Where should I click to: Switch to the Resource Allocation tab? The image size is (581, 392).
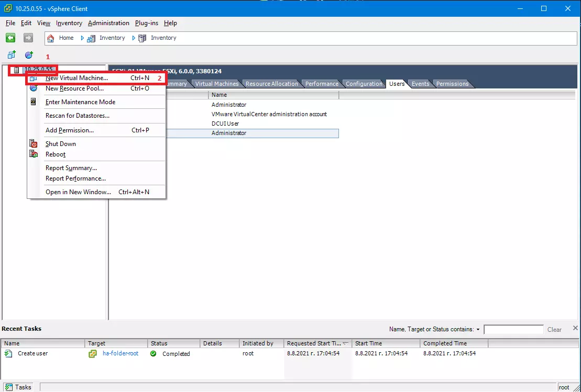coord(271,84)
